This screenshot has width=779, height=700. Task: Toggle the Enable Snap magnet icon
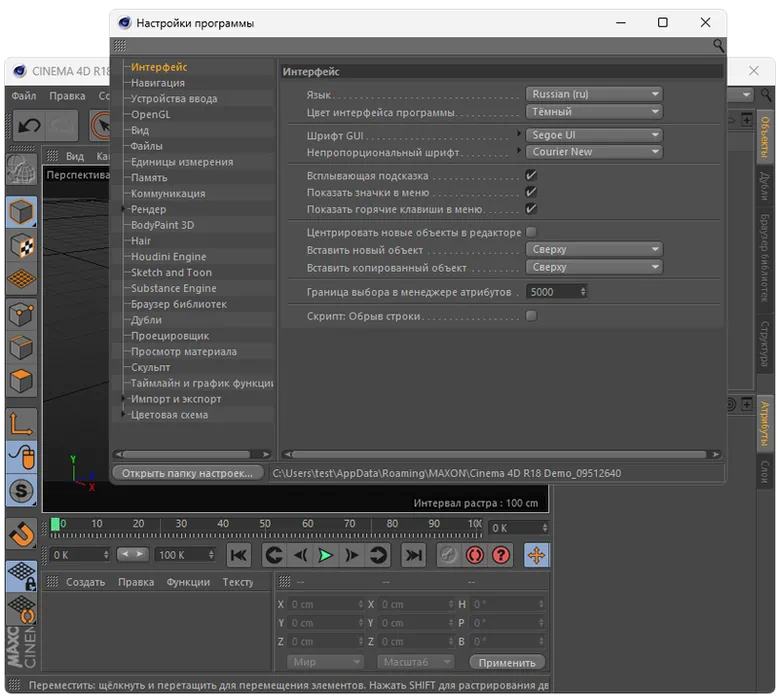21,534
